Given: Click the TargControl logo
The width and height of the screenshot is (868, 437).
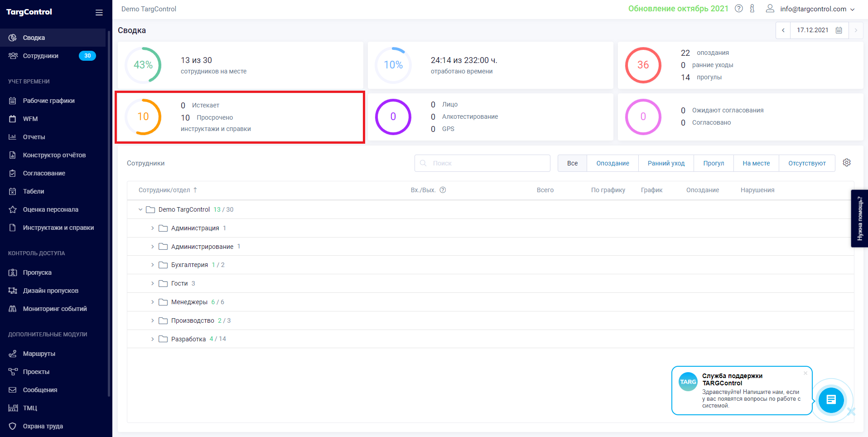Looking at the screenshot, I should [29, 12].
